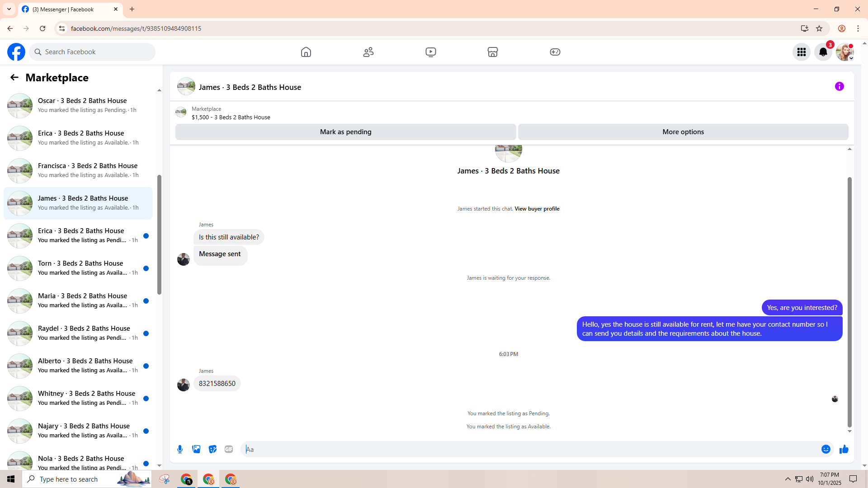The width and height of the screenshot is (868, 488).
Task: Click Search Facebook field
Action: (x=93, y=52)
